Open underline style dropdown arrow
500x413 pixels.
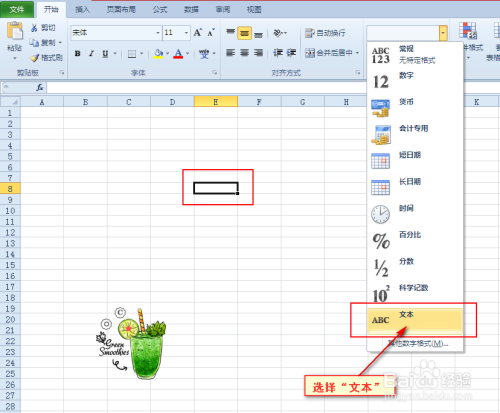coord(115,53)
